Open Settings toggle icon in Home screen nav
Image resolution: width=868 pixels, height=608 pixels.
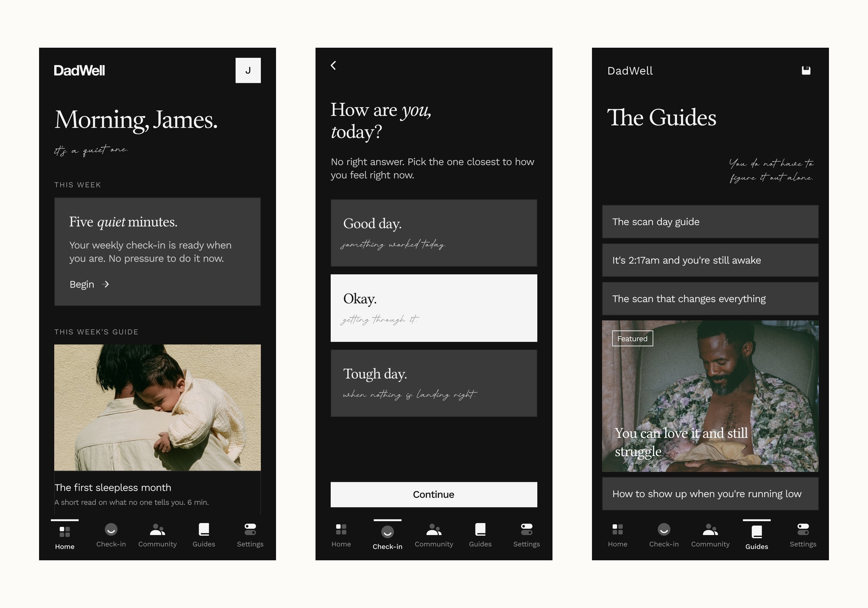coord(250,529)
